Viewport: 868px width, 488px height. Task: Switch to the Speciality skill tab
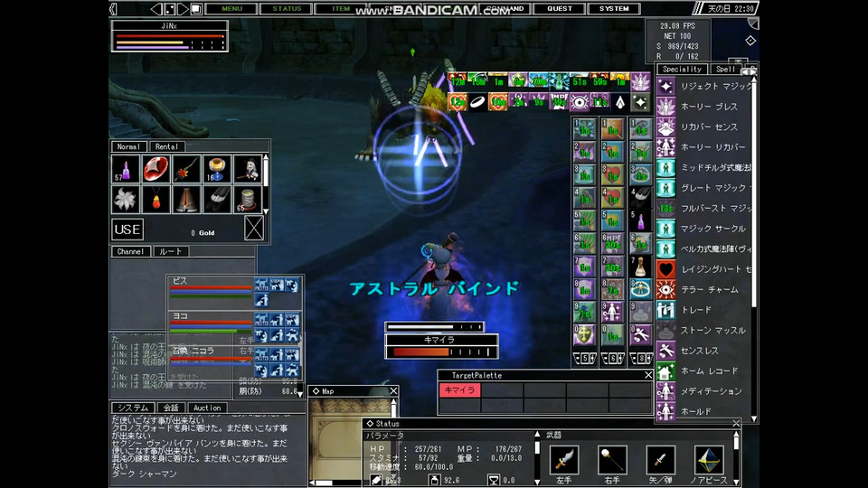682,70
